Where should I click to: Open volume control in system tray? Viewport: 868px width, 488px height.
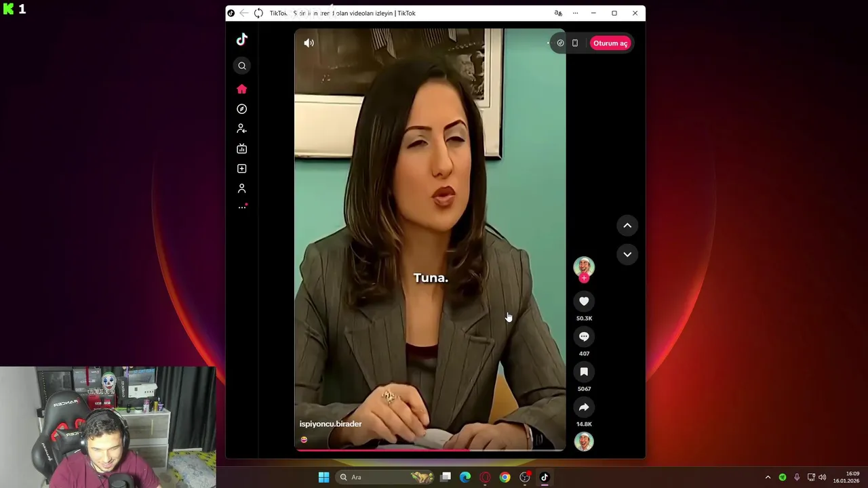(x=823, y=477)
